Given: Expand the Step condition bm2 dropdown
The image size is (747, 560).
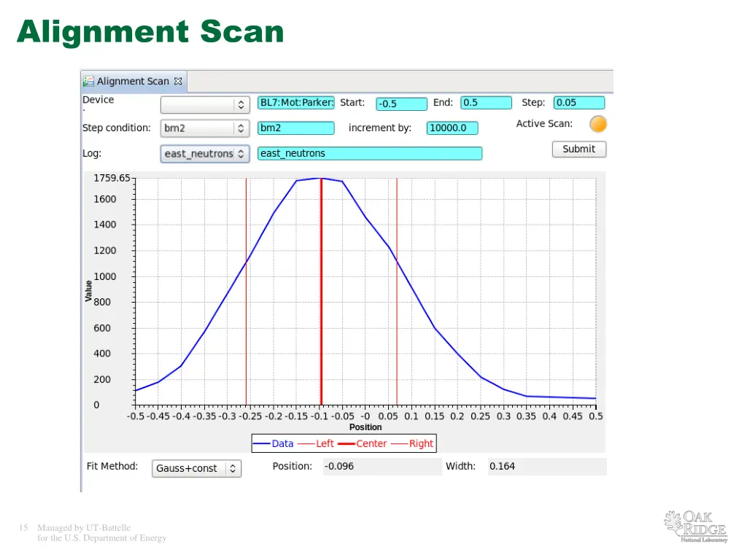Looking at the screenshot, I should 205,128.
